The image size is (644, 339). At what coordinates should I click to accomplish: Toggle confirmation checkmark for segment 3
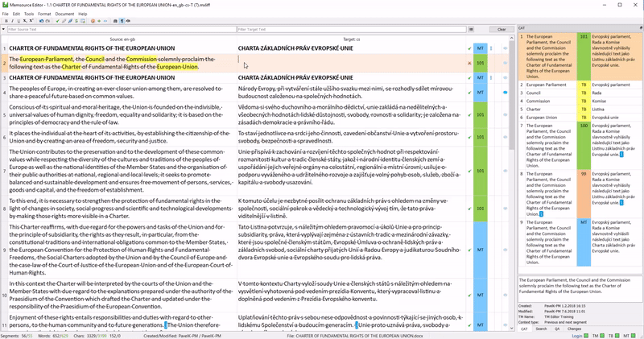tap(469, 77)
